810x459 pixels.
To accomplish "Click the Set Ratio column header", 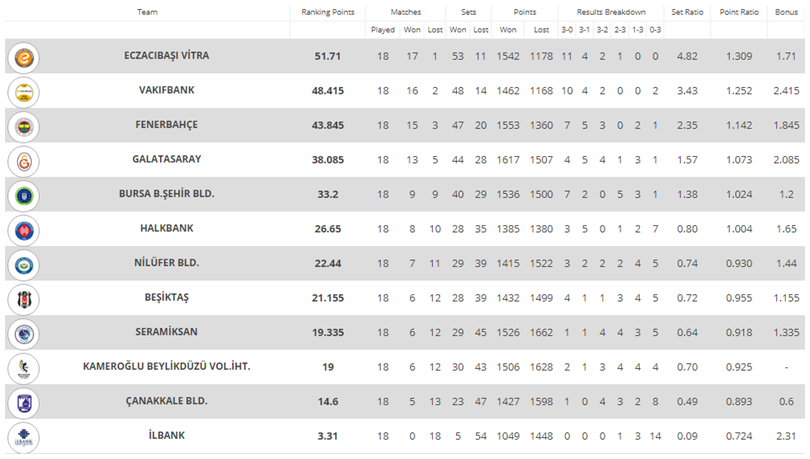I will [687, 12].
